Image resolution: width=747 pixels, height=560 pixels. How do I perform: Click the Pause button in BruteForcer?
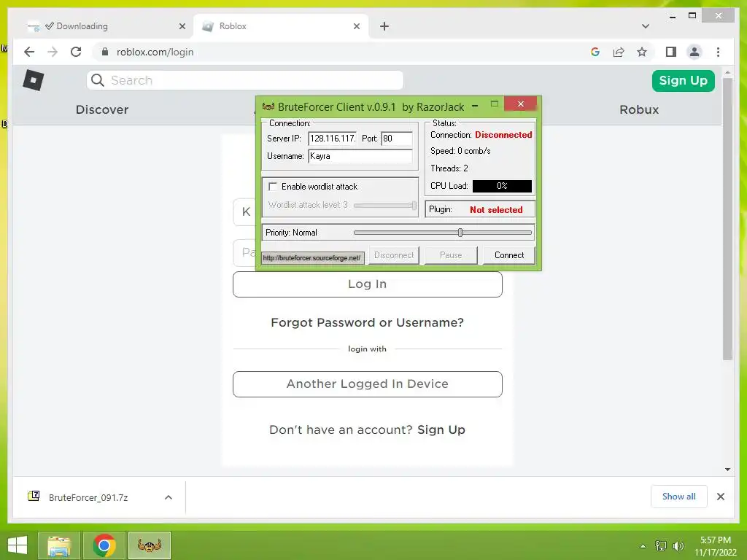[451, 255]
